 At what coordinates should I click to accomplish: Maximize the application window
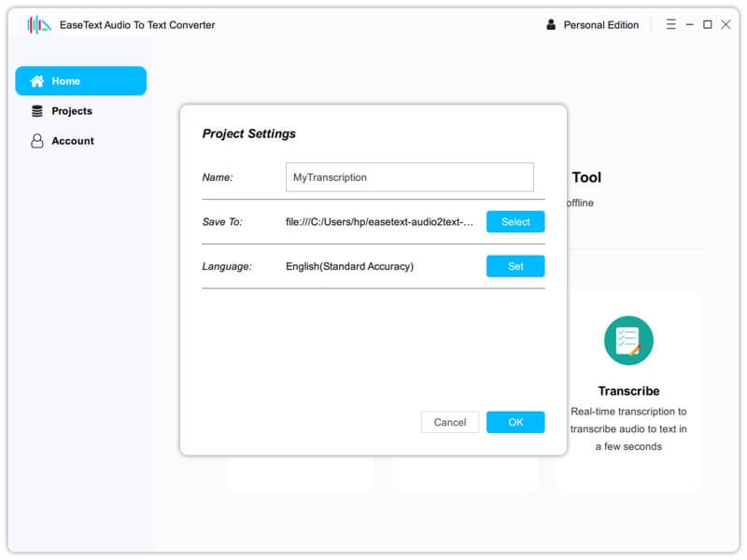(707, 25)
